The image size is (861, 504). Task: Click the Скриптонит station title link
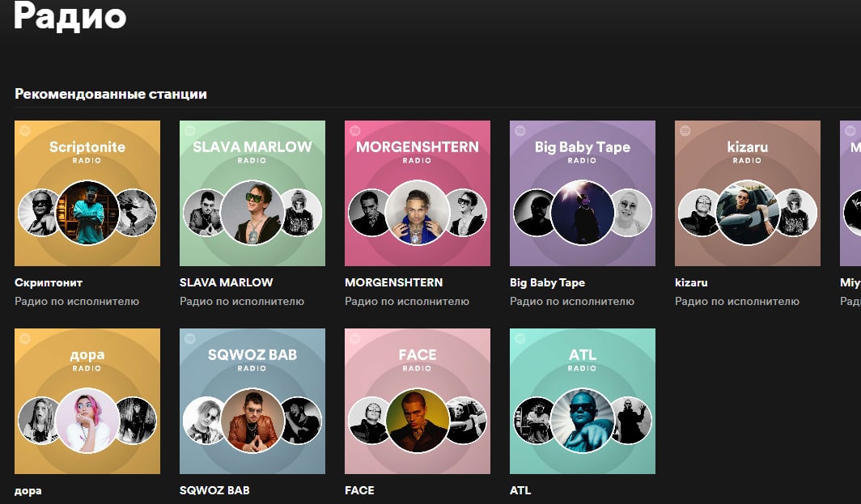click(x=49, y=283)
